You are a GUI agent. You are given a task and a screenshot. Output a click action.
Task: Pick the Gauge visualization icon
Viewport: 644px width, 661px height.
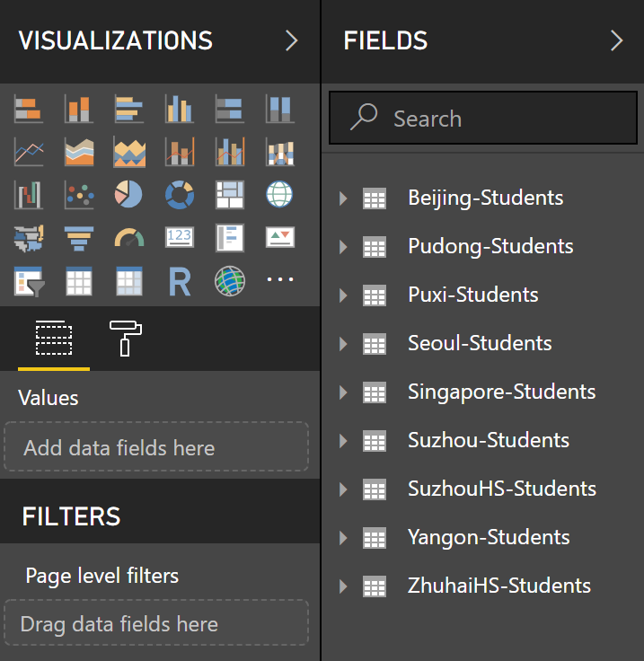pos(128,237)
